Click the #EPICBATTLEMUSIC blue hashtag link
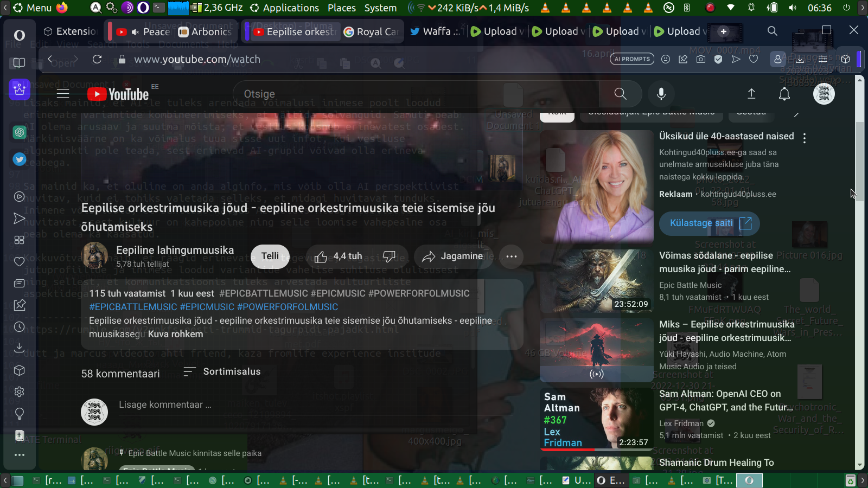The image size is (868, 488). coord(133,307)
